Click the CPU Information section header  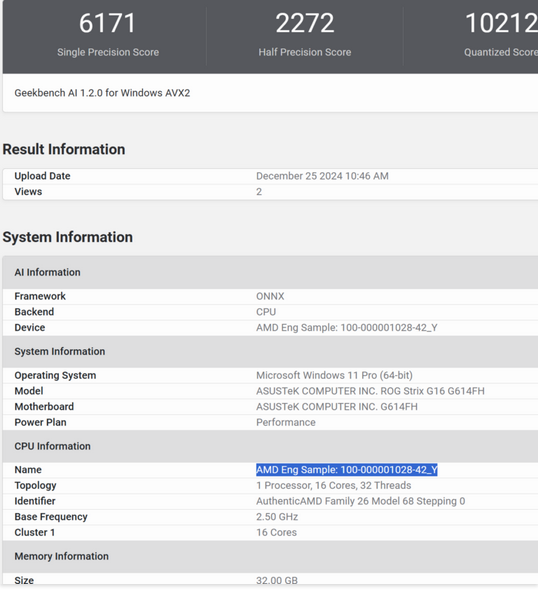[52, 446]
